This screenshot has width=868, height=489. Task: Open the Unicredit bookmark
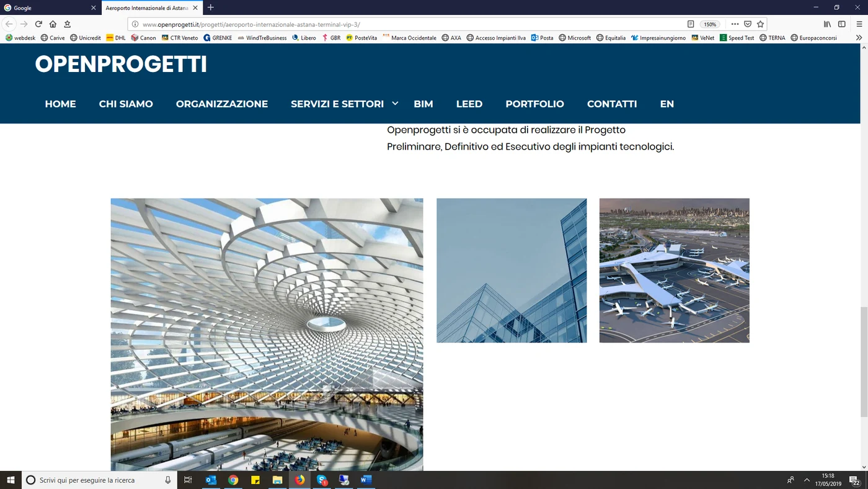(x=86, y=38)
